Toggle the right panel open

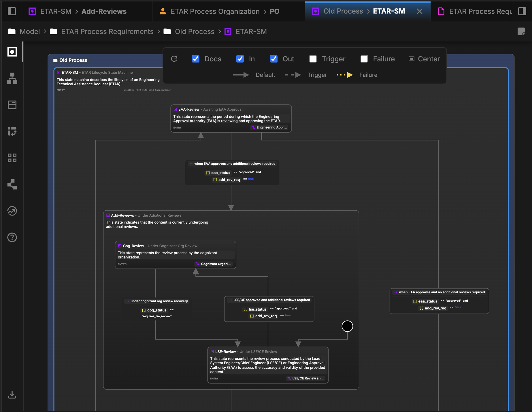click(x=522, y=11)
